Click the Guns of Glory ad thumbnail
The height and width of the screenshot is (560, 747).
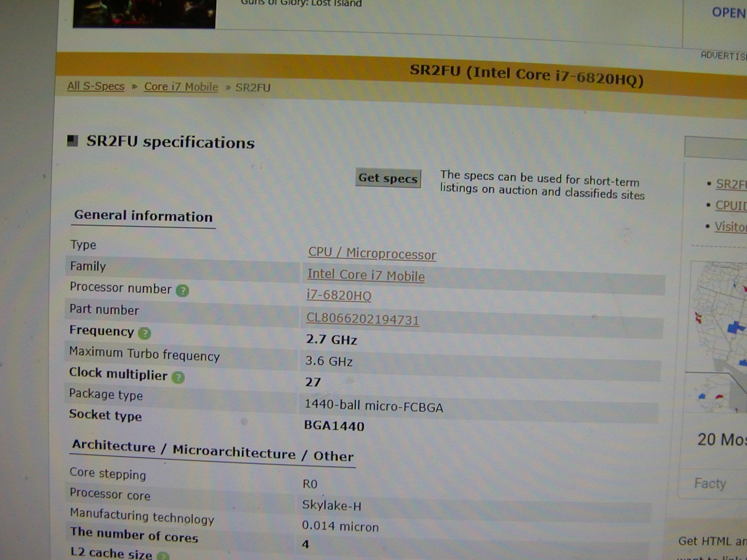point(144,14)
